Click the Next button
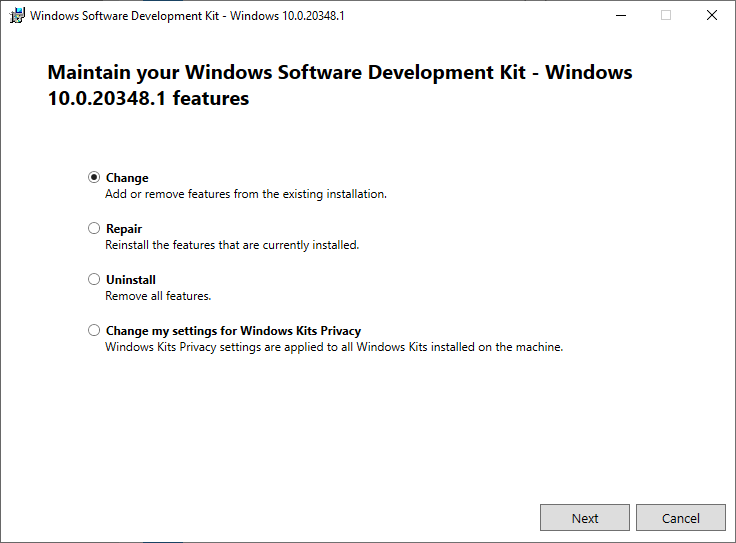736x543 pixels. [584, 518]
